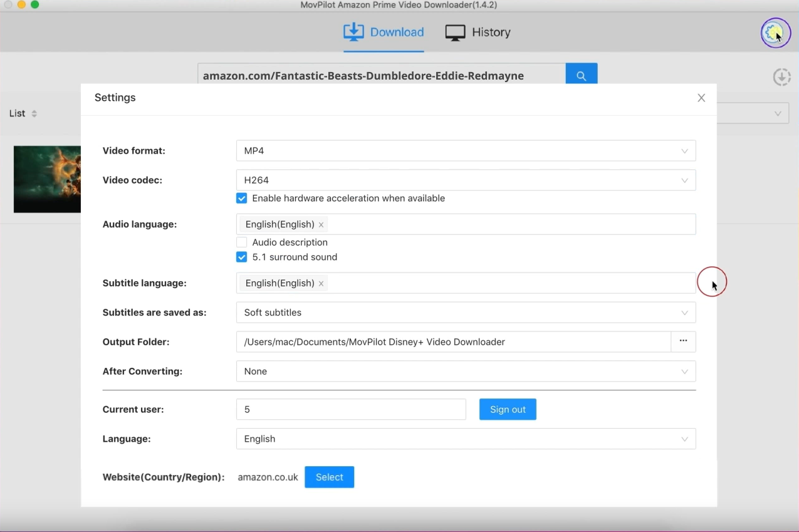799x532 pixels.
Task: Click the Video format label
Action: (134, 150)
